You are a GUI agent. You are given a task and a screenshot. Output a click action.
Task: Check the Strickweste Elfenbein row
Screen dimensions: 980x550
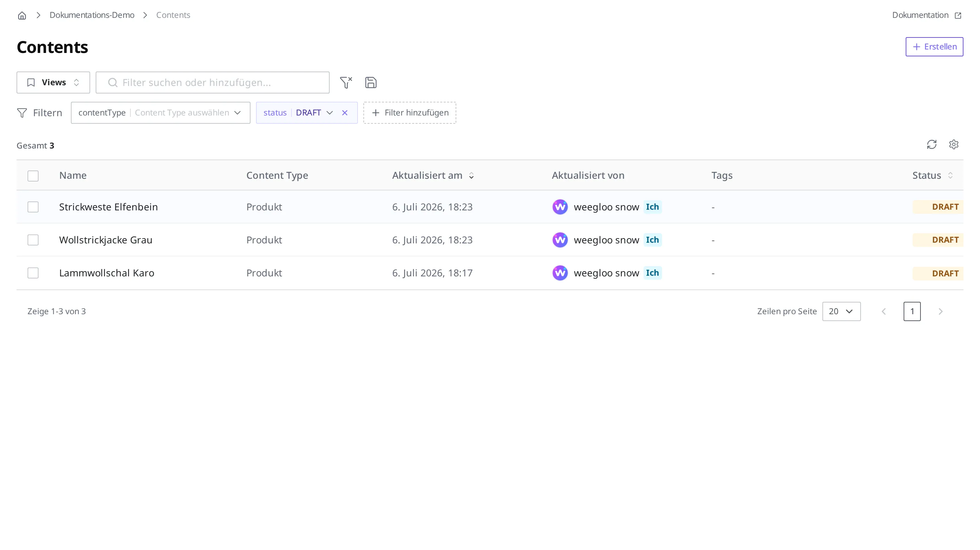33,207
